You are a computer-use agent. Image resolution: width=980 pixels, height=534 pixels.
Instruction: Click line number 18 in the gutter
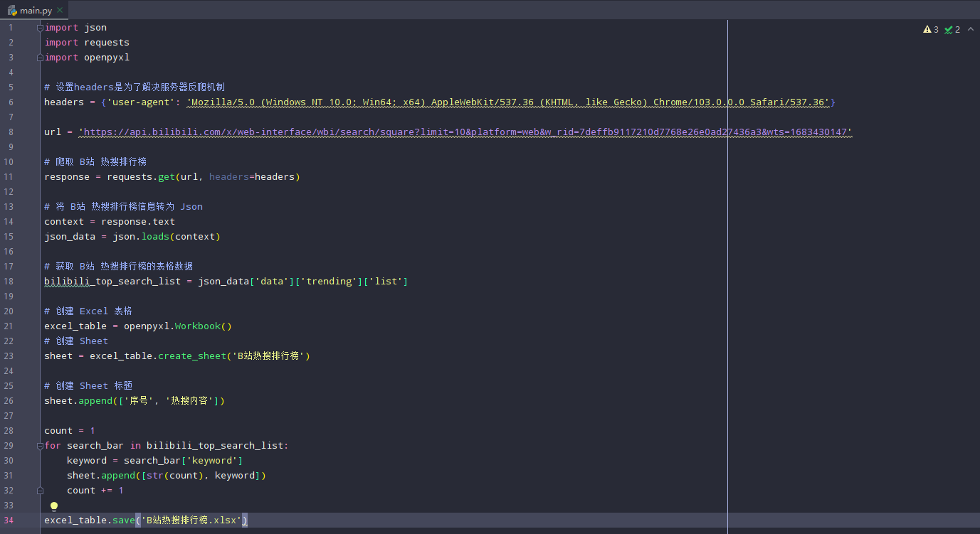[x=9, y=282]
